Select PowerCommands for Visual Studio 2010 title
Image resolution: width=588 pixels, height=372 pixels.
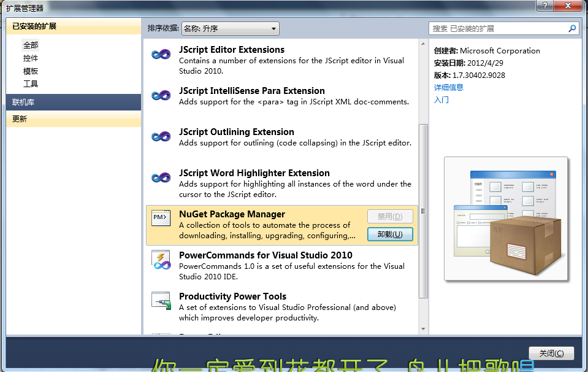coord(265,255)
